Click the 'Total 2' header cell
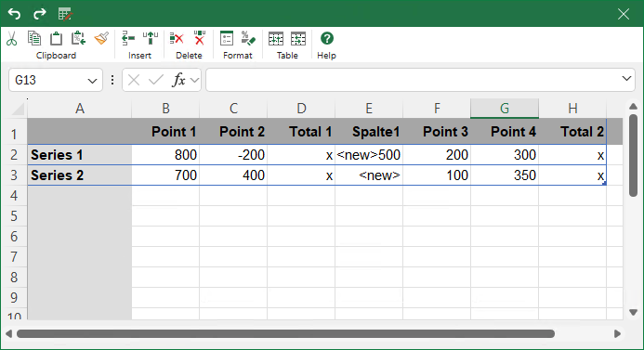The height and width of the screenshot is (350, 644). pos(572,132)
